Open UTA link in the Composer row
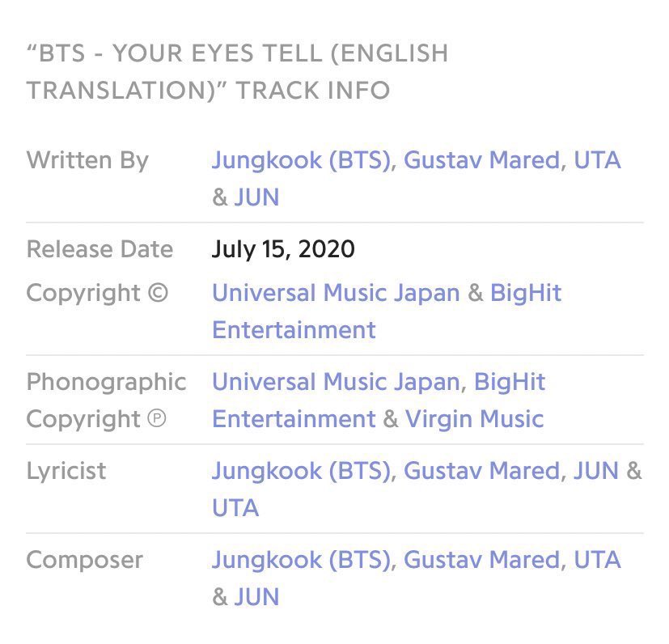Viewport: 669px width, 644px height. coord(597,560)
